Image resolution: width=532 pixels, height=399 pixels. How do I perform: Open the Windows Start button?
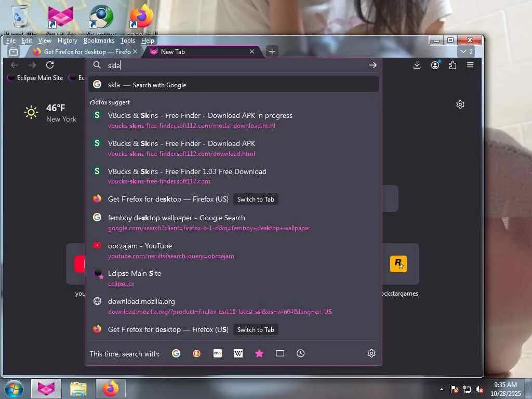pyautogui.click(x=14, y=389)
